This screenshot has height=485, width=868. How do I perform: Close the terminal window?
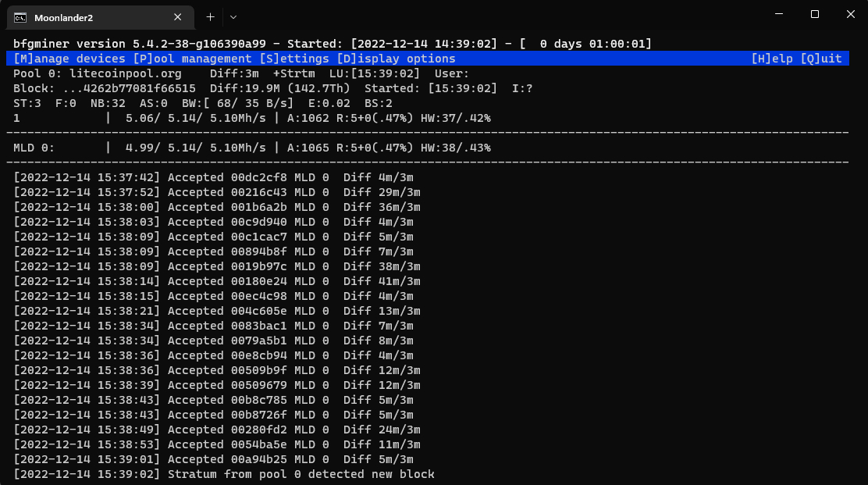tap(851, 14)
